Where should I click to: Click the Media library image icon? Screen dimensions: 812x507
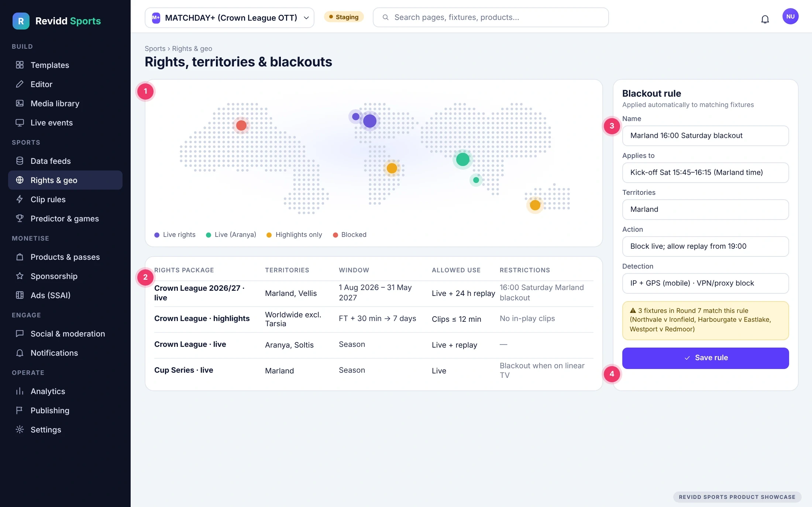click(x=20, y=103)
